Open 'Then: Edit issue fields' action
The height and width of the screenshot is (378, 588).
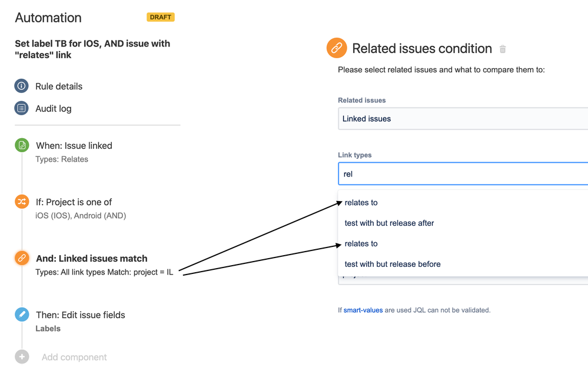(x=81, y=315)
